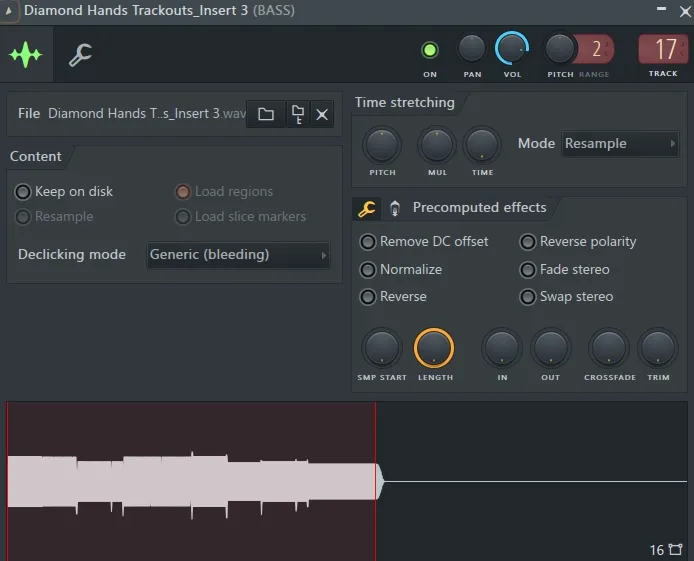Enable Reverse polarity

(x=578, y=242)
